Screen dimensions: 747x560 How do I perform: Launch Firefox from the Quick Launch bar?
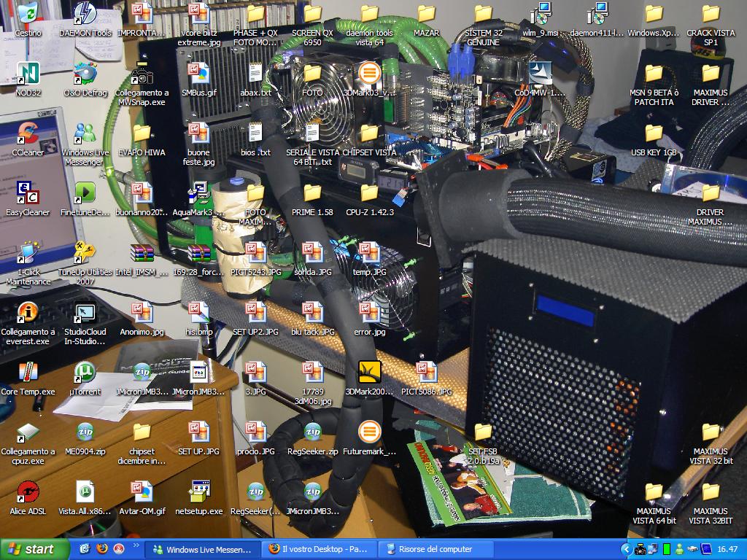102,549
